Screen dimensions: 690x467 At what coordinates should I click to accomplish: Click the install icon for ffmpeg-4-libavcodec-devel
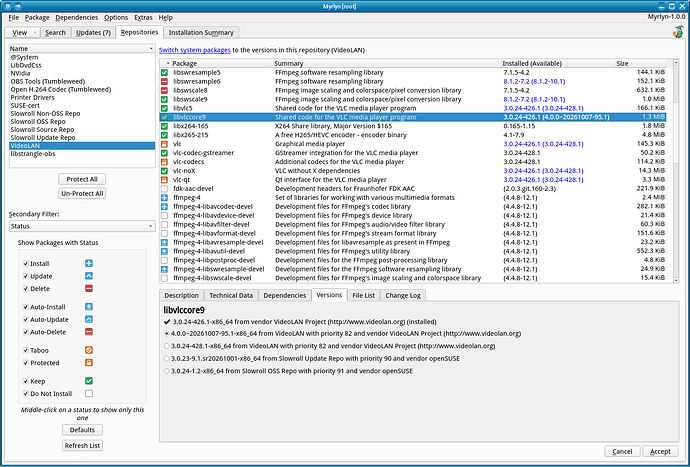tap(164, 206)
